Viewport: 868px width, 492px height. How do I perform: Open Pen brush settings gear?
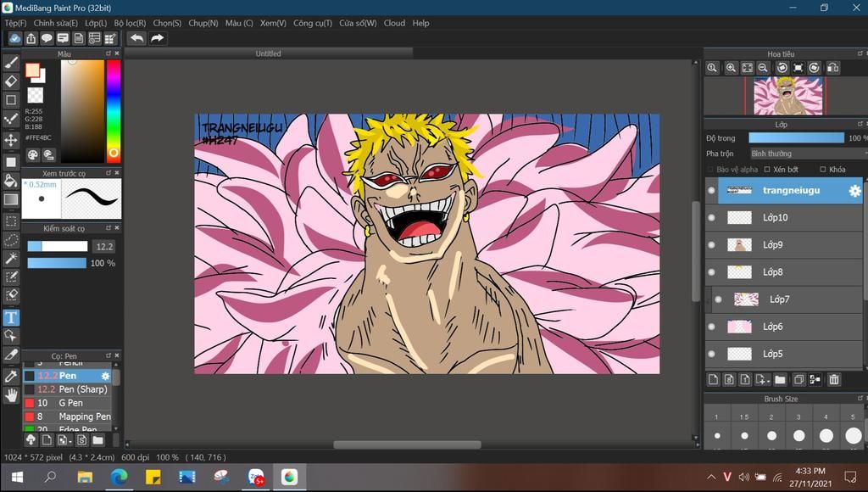105,376
